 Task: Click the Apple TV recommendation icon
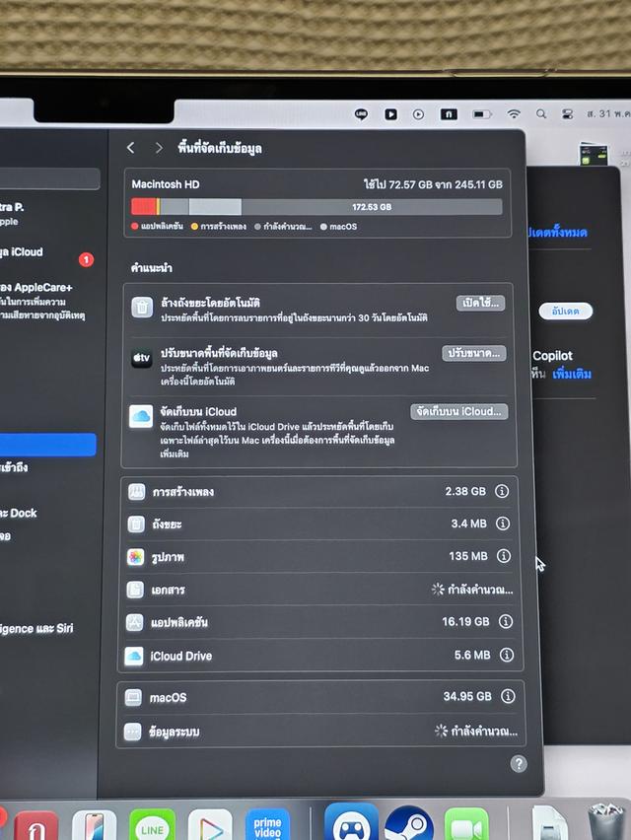(x=141, y=357)
